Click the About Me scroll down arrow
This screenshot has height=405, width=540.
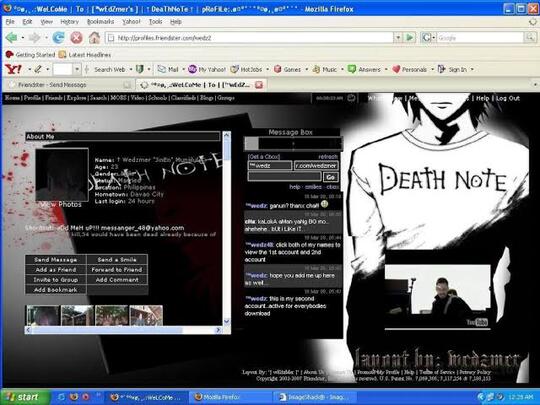(x=226, y=321)
